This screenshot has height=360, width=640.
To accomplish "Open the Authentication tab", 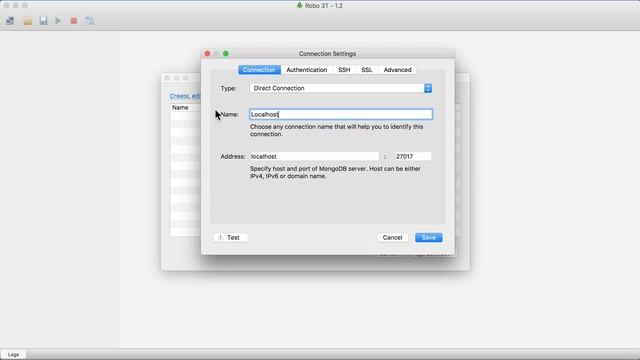I will [307, 70].
